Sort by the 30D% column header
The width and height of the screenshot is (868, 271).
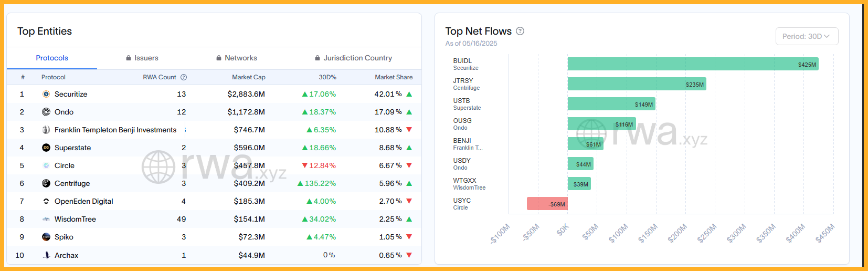327,77
